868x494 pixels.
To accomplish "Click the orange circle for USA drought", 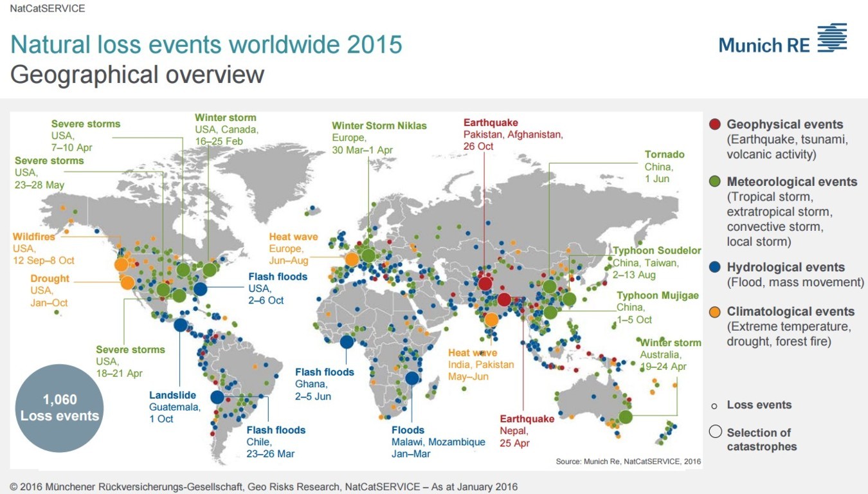I will tap(127, 283).
